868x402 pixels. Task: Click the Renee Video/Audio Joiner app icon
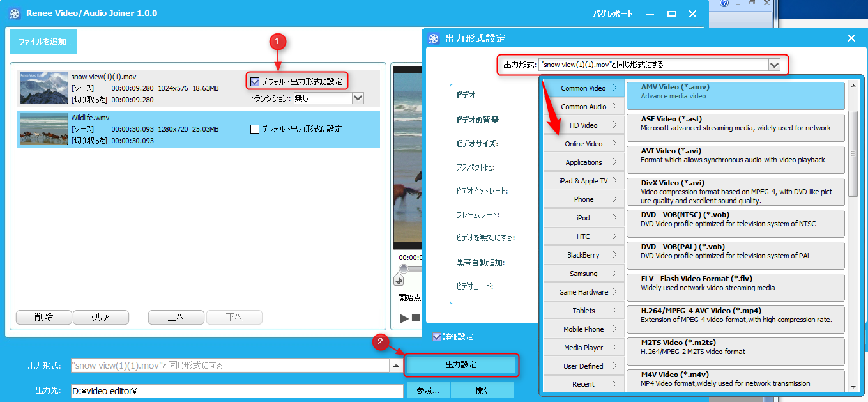pyautogui.click(x=15, y=13)
